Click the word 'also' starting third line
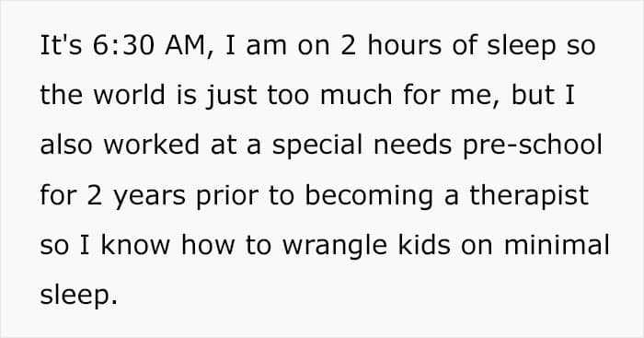Image resolution: width=644 pixels, height=338 pixels. click(66, 145)
